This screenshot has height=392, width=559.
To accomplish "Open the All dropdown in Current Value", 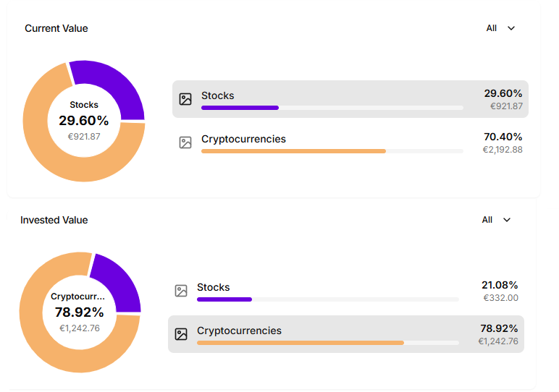I will pos(501,28).
